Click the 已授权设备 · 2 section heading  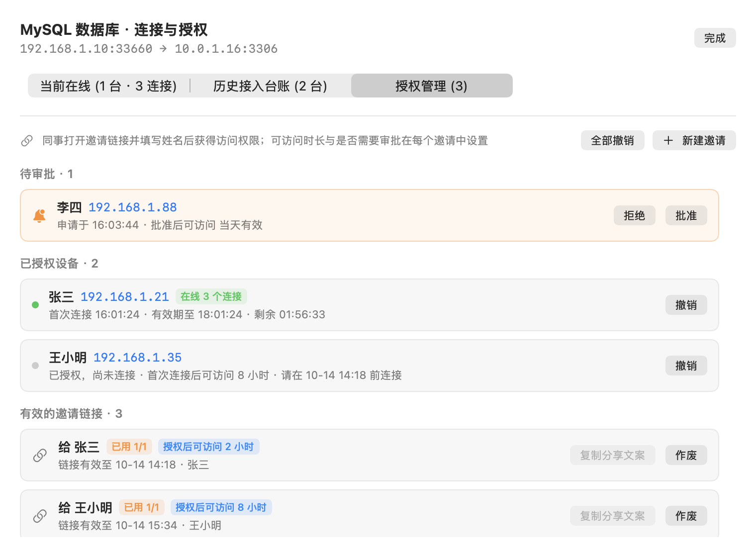coord(59,264)
